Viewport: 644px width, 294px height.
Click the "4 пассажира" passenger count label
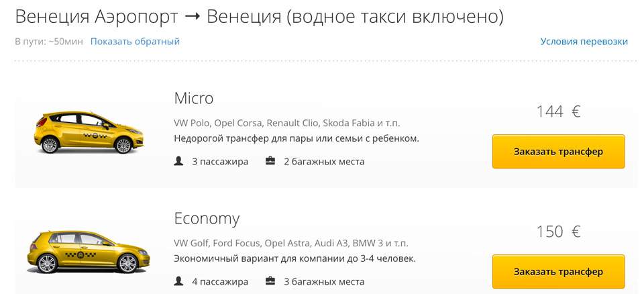coord(220,281)
